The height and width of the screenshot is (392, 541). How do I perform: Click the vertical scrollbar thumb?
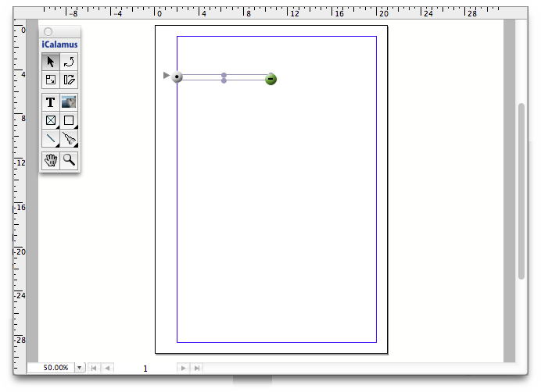[521, 191]
